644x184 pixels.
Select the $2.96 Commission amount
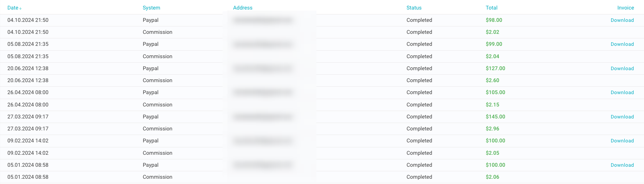click(x=492, y=129)
